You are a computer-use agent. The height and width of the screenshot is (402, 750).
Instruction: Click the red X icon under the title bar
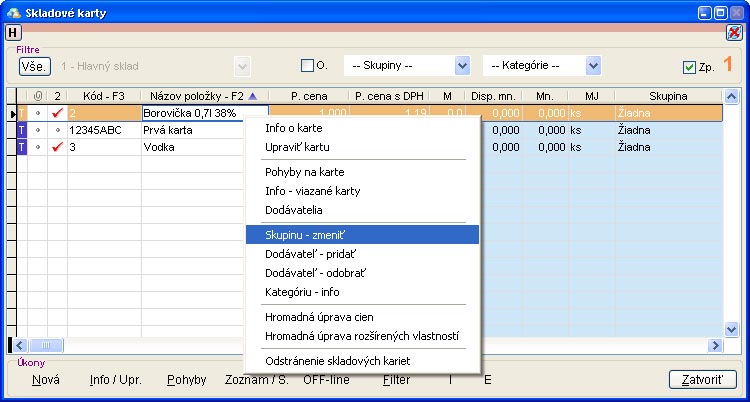point(734,33)
